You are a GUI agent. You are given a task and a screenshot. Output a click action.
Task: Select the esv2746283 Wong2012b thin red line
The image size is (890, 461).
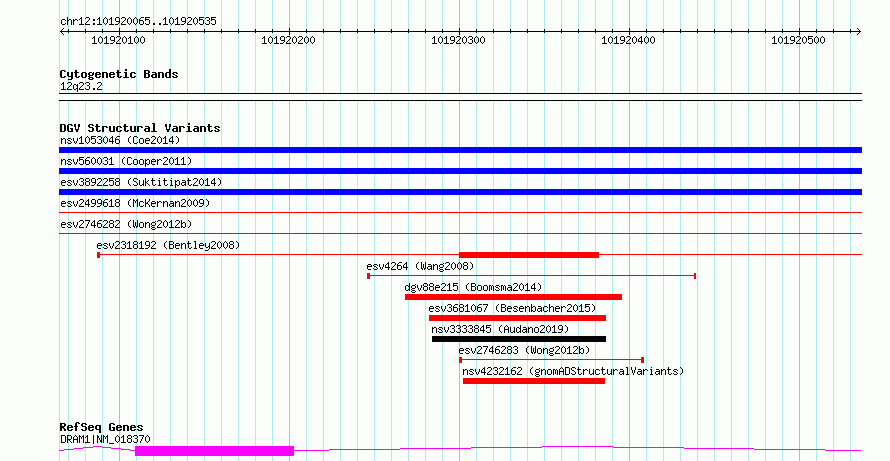pyautogui.click(x=551, y=360)
